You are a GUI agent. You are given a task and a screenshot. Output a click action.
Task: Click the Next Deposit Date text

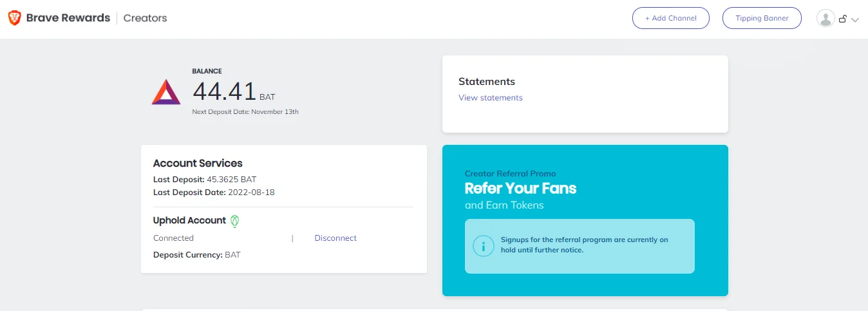(x=245, y=112)
